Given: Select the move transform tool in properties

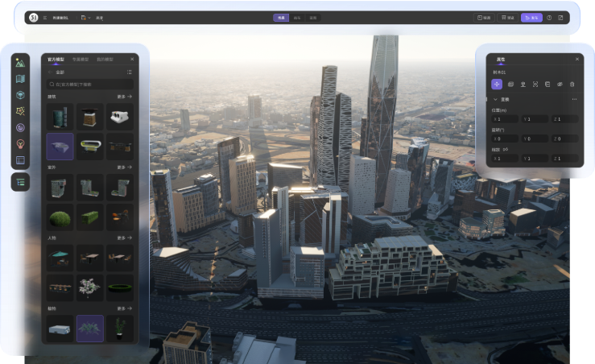Looking at the screenshot, I should tap(497, 84).
